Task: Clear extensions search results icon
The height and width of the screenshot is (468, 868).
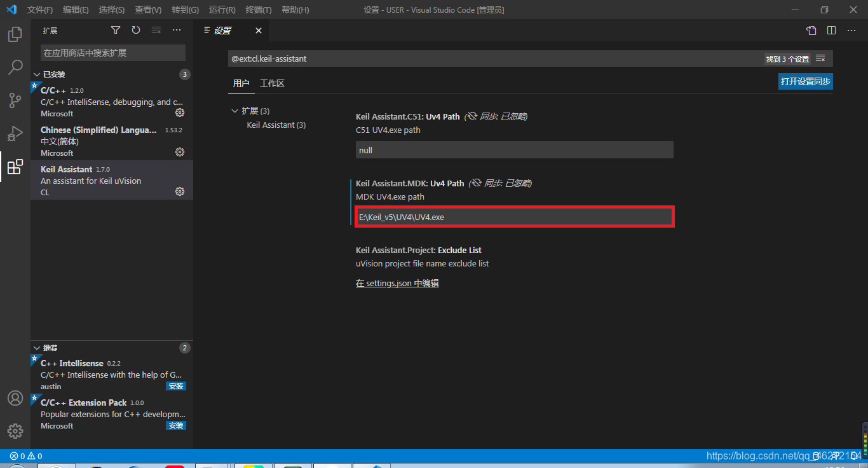Action: click(x=156, y=30)
